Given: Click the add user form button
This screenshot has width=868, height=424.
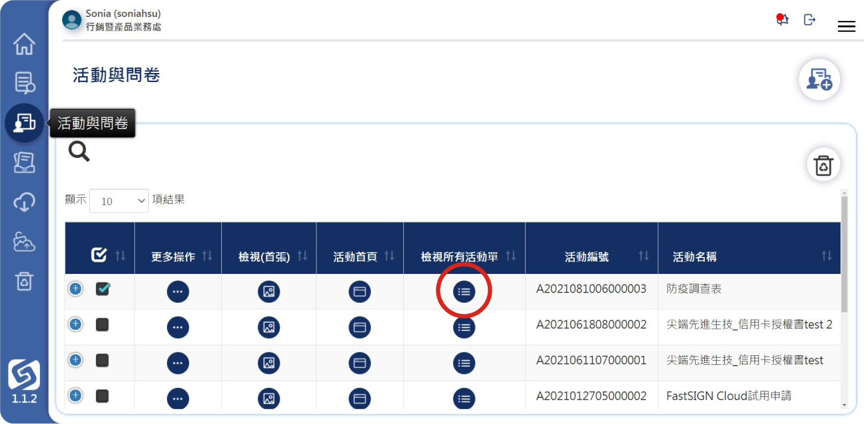Looking at the screenshot, I should (x=819, y=80).
